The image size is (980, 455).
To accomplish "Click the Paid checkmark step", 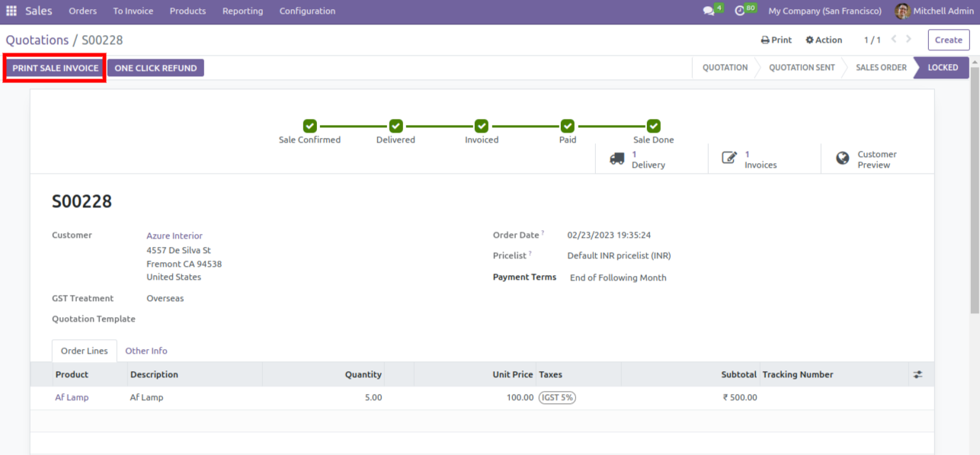I will [x=568, y=127].
